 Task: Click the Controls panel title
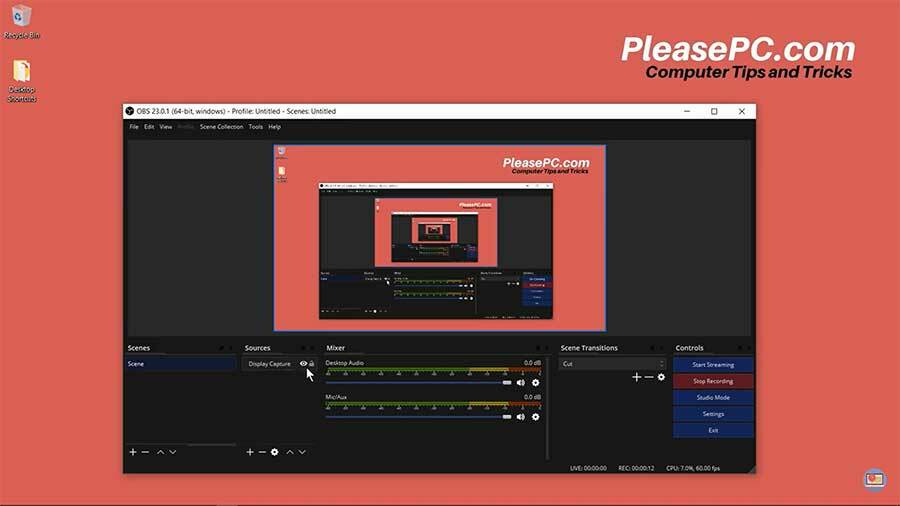click(689, 348)
